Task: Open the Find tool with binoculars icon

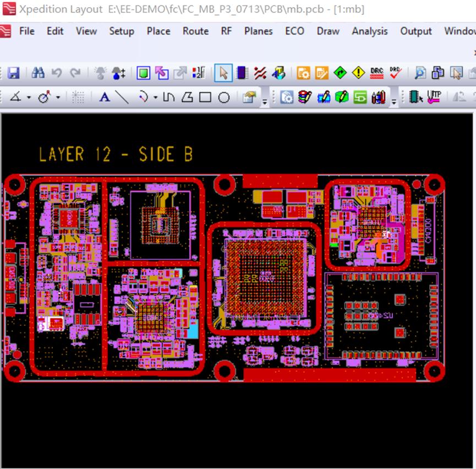Action: click(39, 73)
